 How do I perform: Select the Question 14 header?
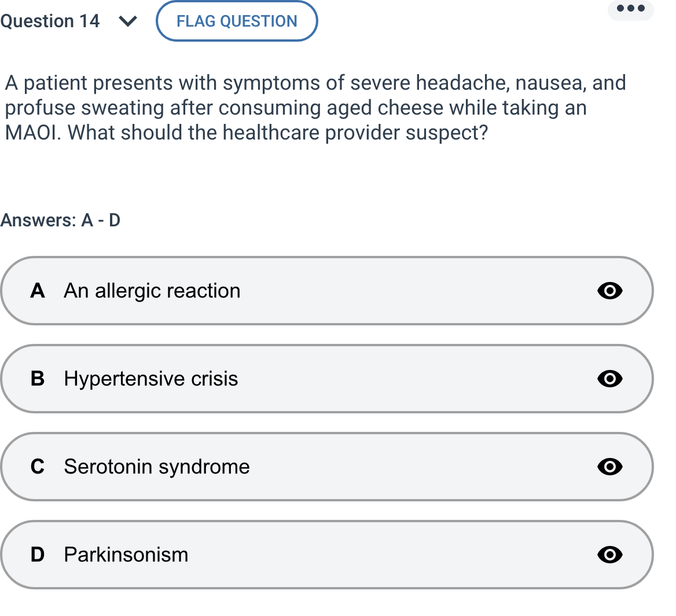click(52, 21)
